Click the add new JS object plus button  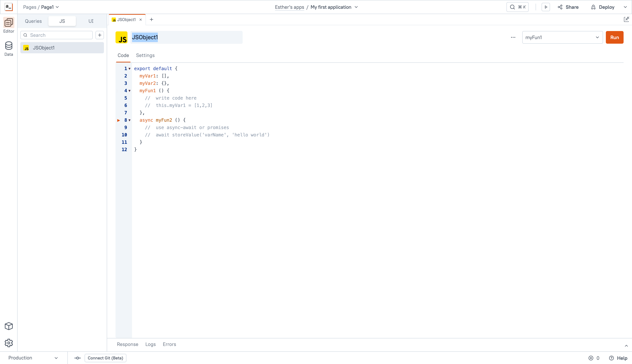click(x=100, y=35)
